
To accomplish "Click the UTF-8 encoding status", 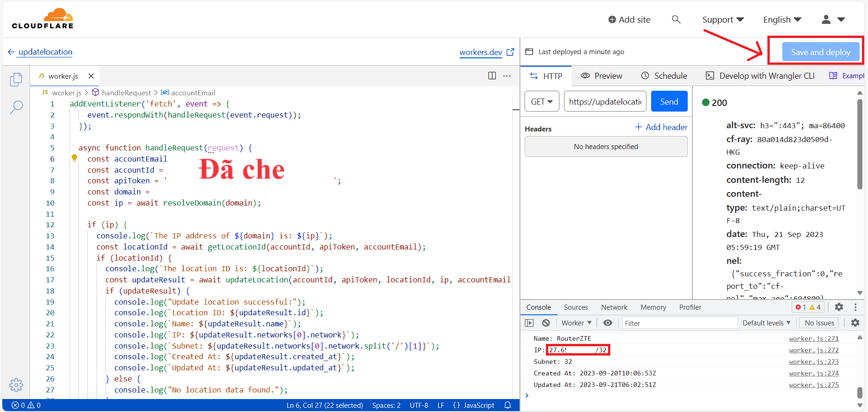I will pyautogui.click(x=419, y=406).
